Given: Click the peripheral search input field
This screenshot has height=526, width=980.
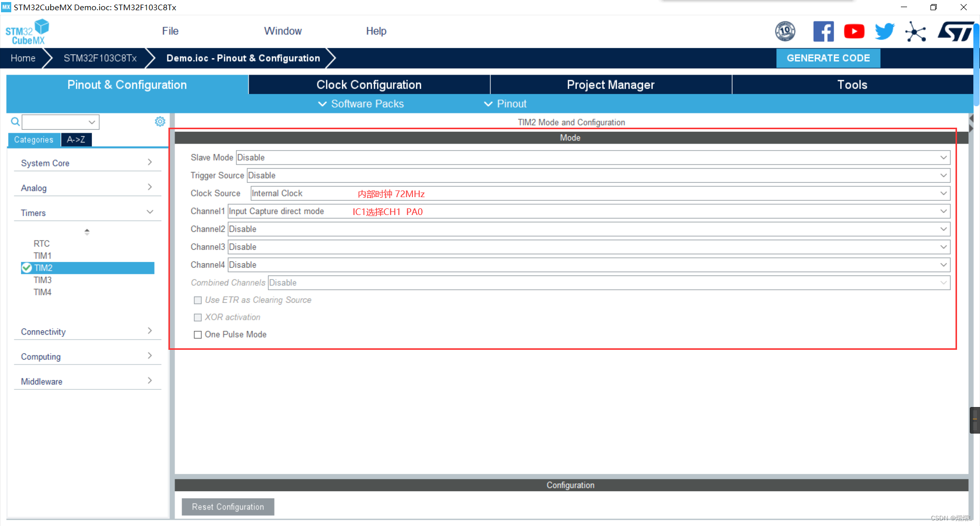Looking at the screenshot, I should click(54, 122).
